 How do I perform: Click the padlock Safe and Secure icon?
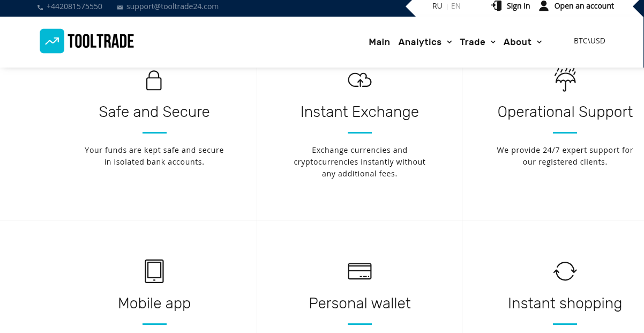(x=154, y=80)
